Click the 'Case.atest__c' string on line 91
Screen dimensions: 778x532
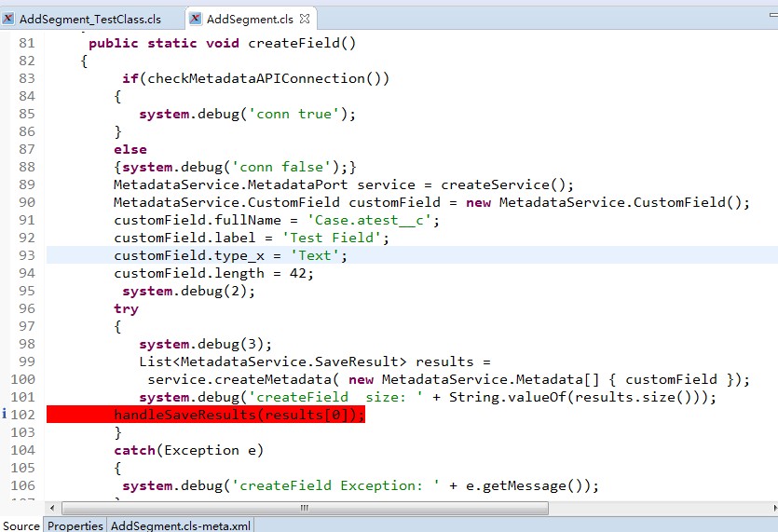[369, 220]
